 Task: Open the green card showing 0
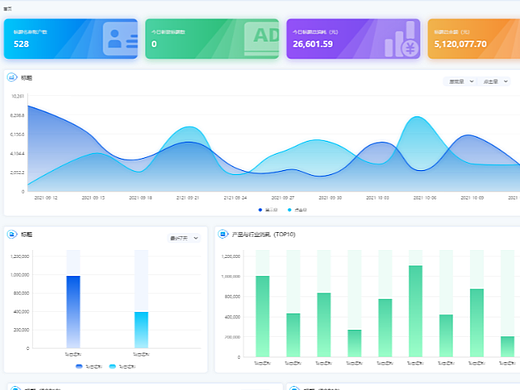[x=212, y=39]
